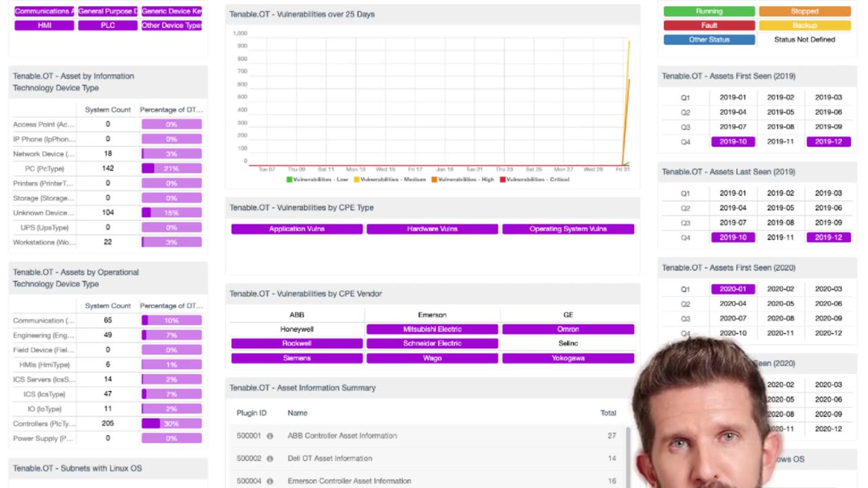Click 2019-12 in Assets First Seen (2019)

point(829,142)
